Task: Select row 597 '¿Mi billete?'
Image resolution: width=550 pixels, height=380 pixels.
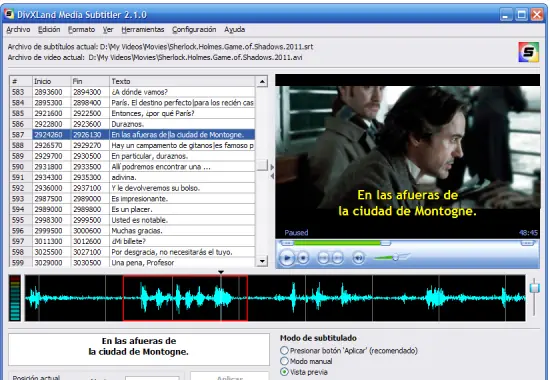Action: click(x=132, y=241)
